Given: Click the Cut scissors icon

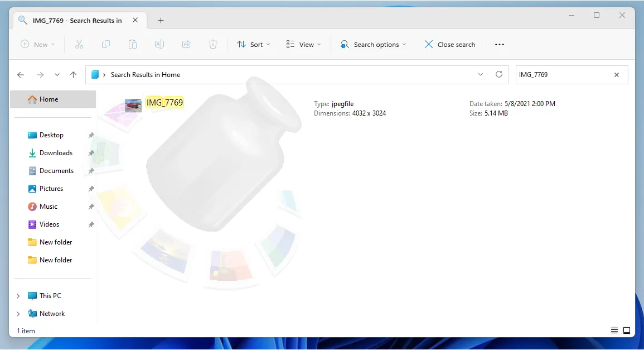Looking at the screenshot, I should point(79,45).
